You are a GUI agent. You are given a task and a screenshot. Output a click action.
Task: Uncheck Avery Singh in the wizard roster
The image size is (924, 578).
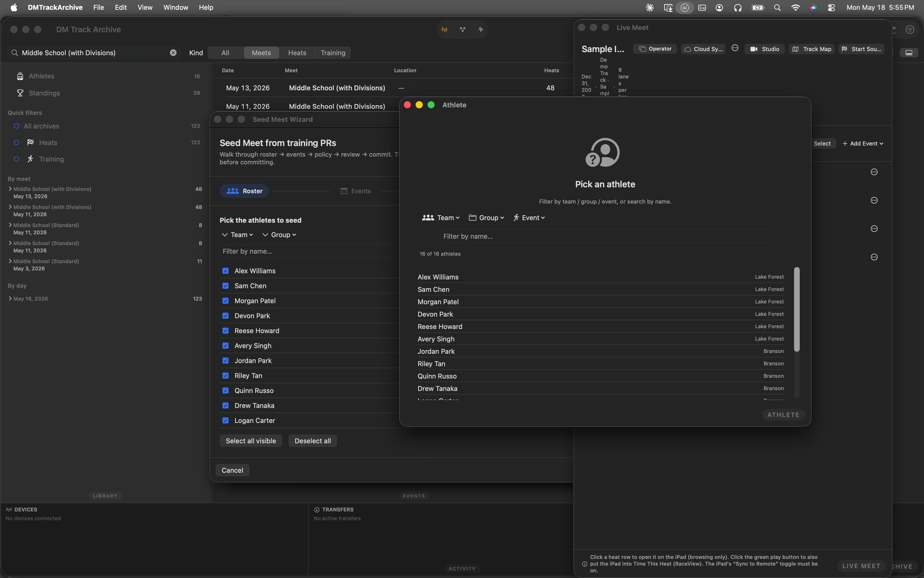[x=226, y=346]
